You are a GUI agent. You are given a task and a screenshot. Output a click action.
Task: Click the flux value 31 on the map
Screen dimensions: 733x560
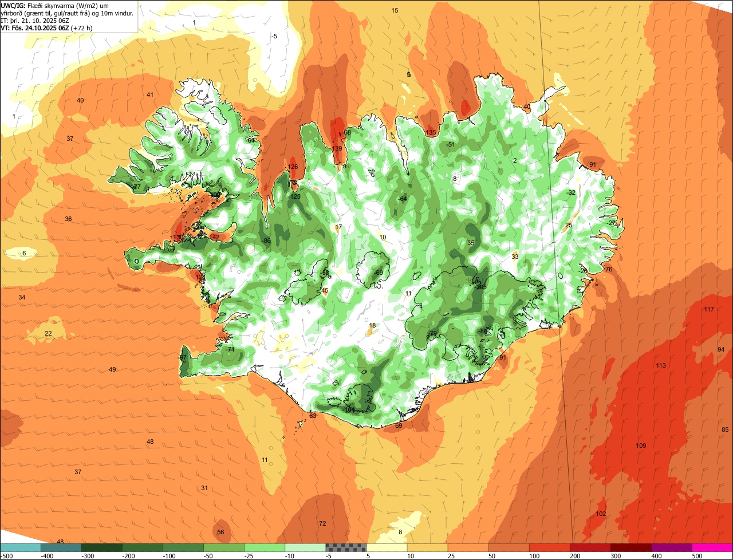[204, 488]
